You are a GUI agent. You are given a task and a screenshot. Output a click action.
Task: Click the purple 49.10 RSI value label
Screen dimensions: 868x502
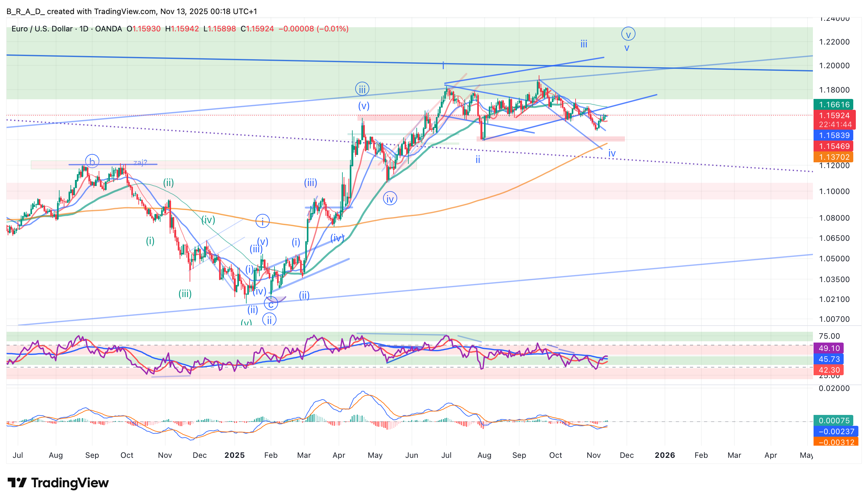pos(829,348)
